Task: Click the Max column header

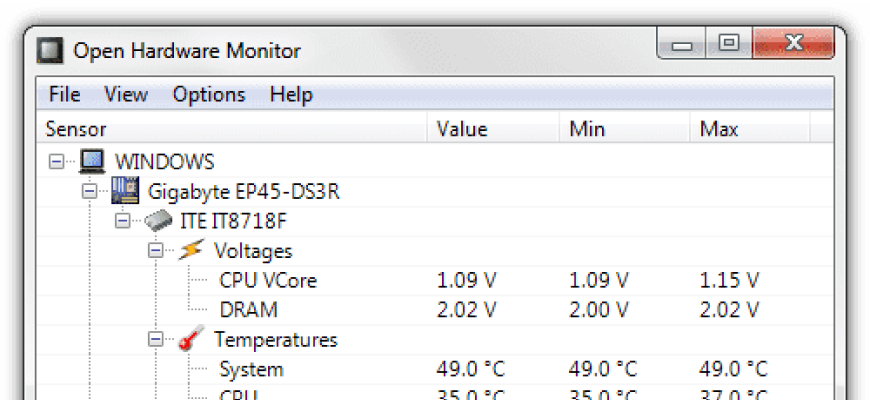Action: (750, 129)
